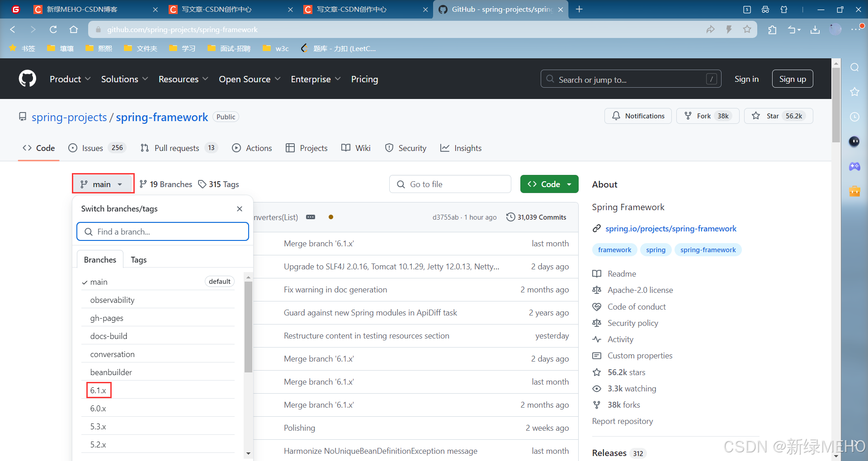This screenshot has width=868, height=461.
Task: Expand the Enterprise menu
Action: coord(316,79)
